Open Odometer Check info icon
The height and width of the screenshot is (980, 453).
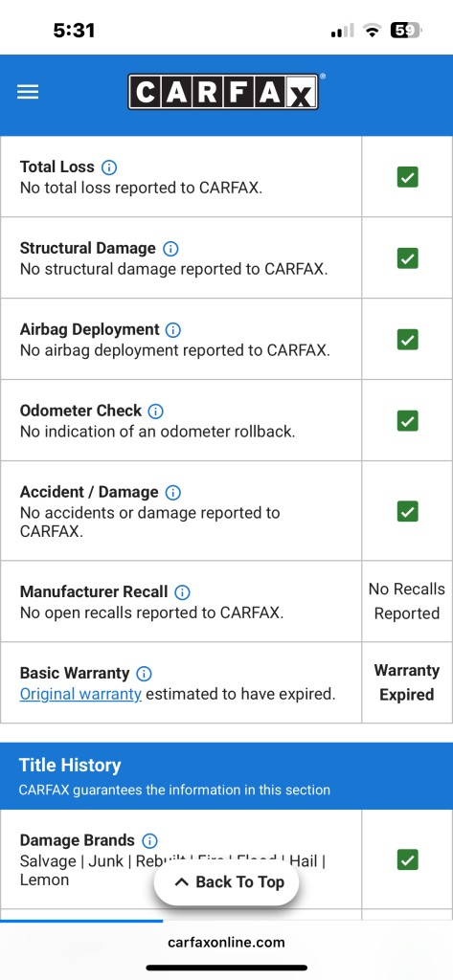155,412
